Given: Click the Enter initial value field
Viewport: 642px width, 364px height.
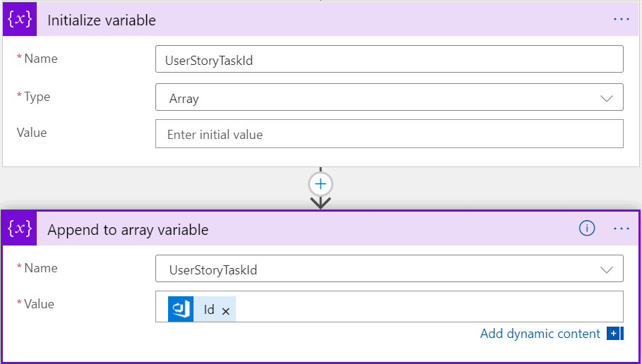Looking at the screenshot, I should pyautogui.click(x=389, y=134).
